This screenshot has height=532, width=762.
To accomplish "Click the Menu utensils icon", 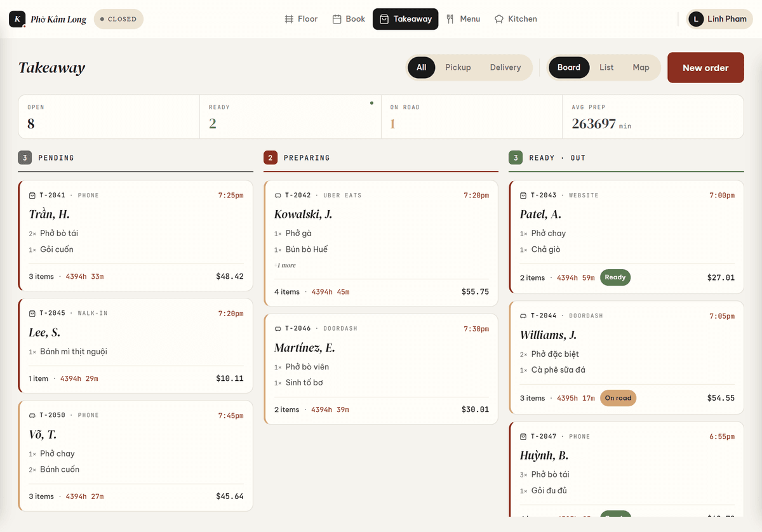I will pos(450,19).
